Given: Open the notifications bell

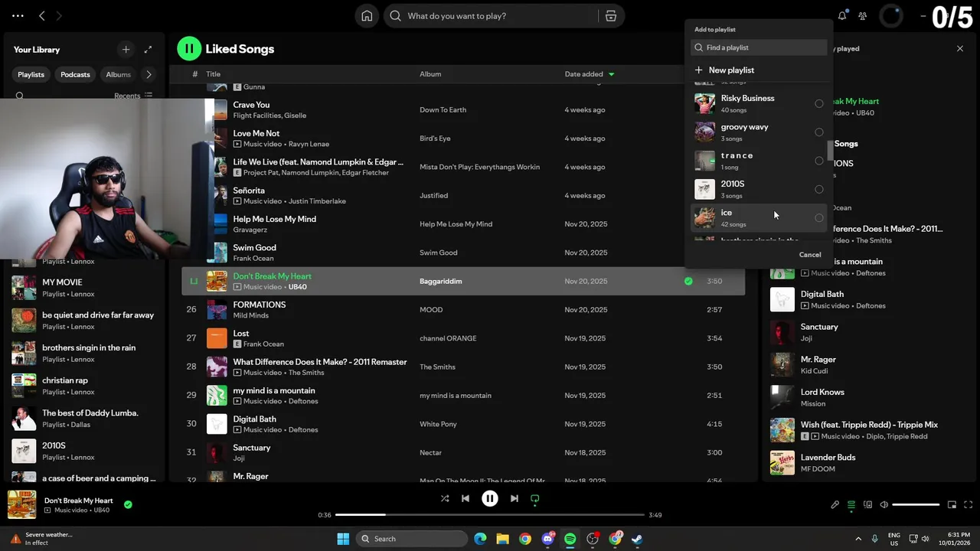Looking at the screenshot, I should [x=842, y=15].
